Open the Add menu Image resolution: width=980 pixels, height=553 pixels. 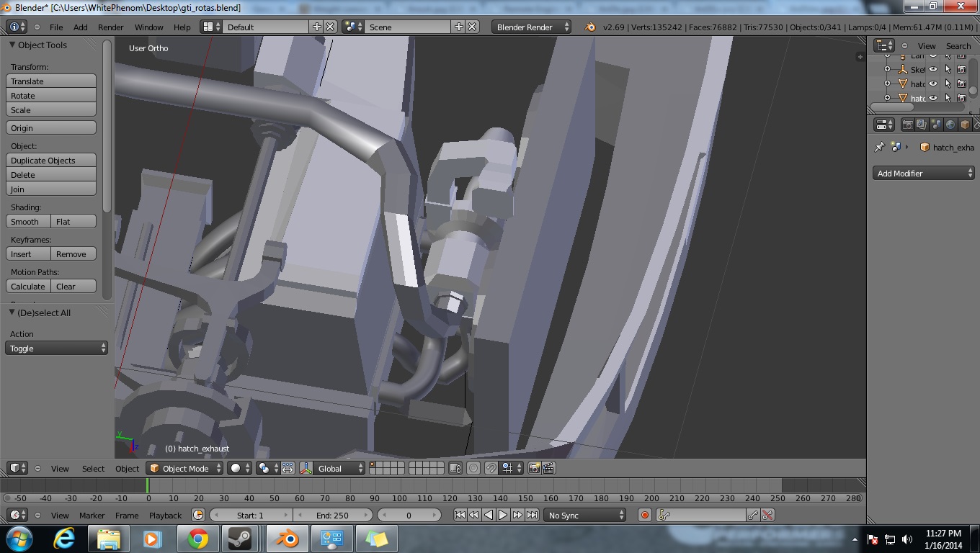(x=80, y=27)
